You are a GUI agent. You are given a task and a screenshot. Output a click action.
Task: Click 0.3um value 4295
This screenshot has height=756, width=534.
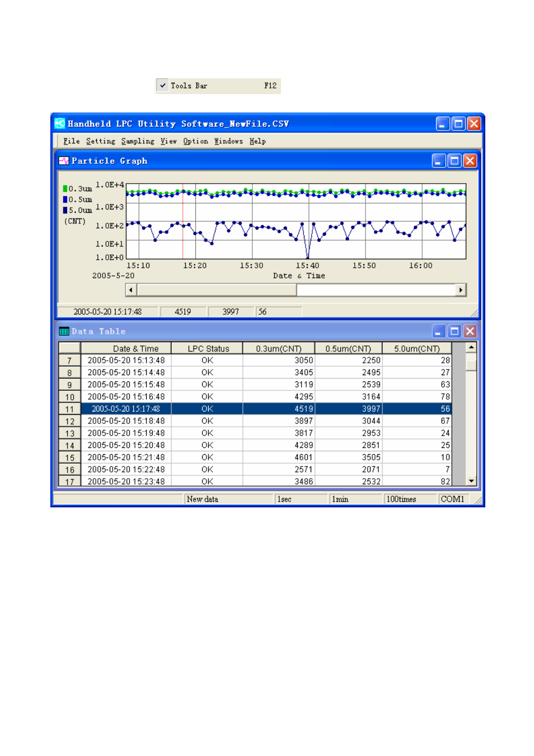[x=279, y=396]
